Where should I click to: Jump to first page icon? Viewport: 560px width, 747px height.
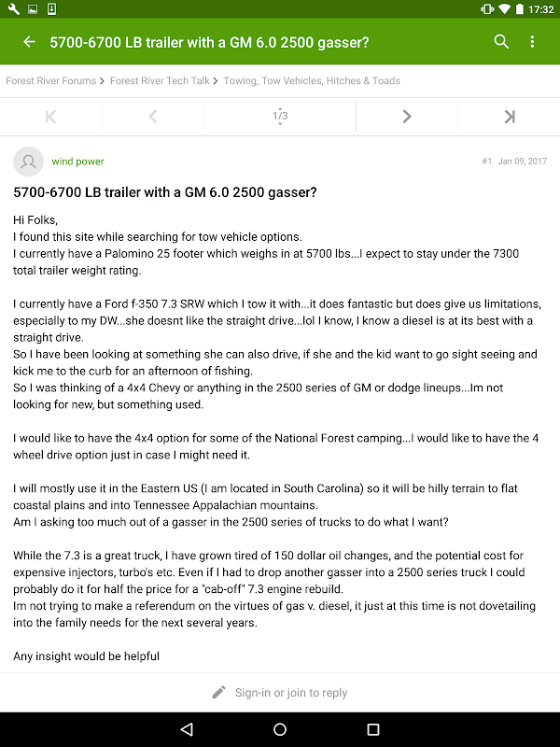coord(50,117)
